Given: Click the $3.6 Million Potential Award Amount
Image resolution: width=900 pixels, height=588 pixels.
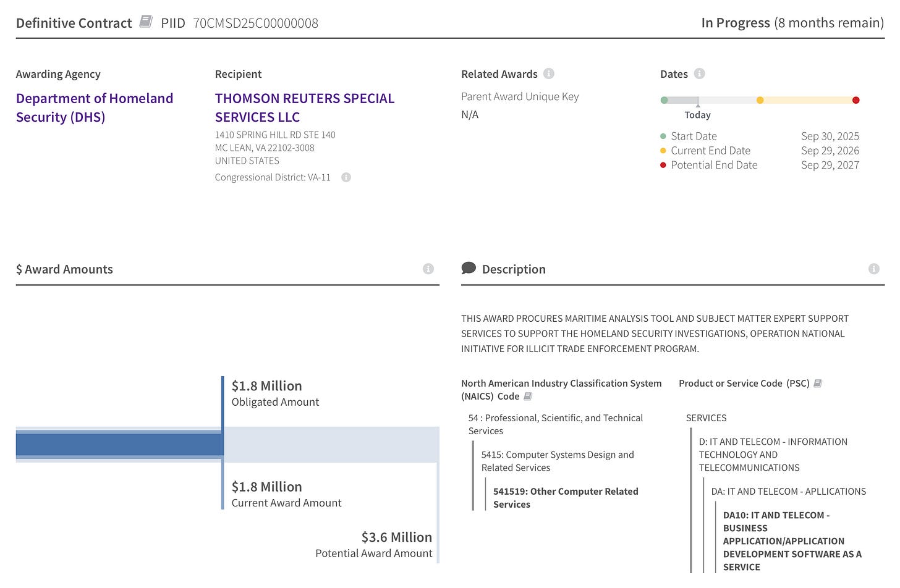Looking at the screenshot, I should 373,545.
